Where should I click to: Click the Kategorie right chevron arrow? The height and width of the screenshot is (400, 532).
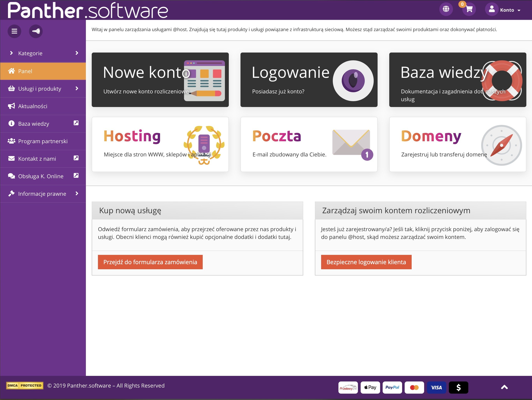coord(77,53)
